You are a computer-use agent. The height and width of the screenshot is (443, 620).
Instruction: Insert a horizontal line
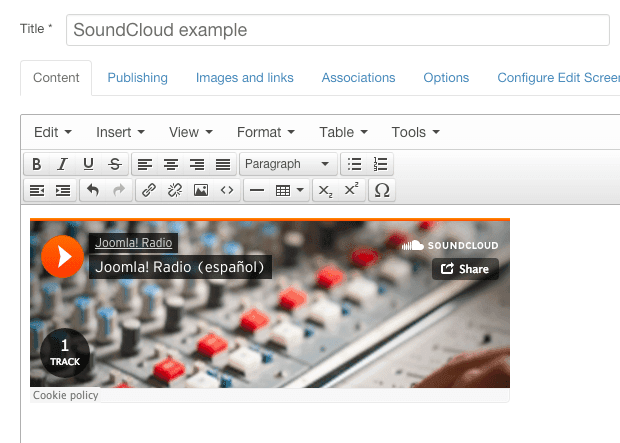(257, 190)
